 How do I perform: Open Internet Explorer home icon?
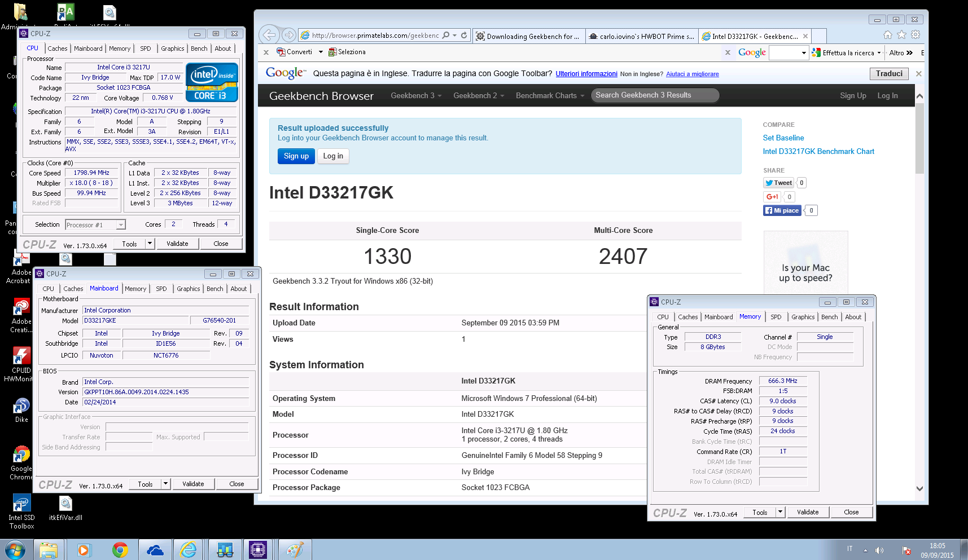tap(888, 35)
